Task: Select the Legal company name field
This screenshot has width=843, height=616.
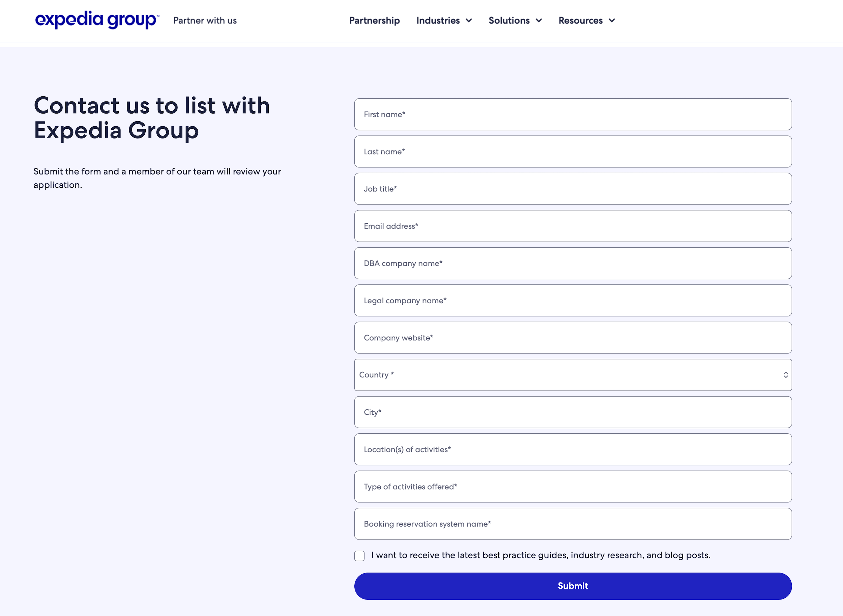Action: [573, 301]
